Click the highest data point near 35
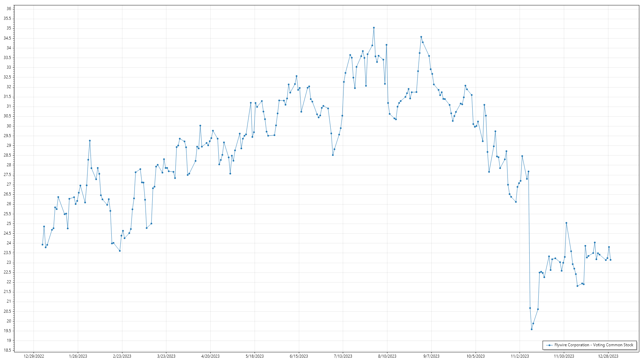Screen dimensions: 644x362 374,28
